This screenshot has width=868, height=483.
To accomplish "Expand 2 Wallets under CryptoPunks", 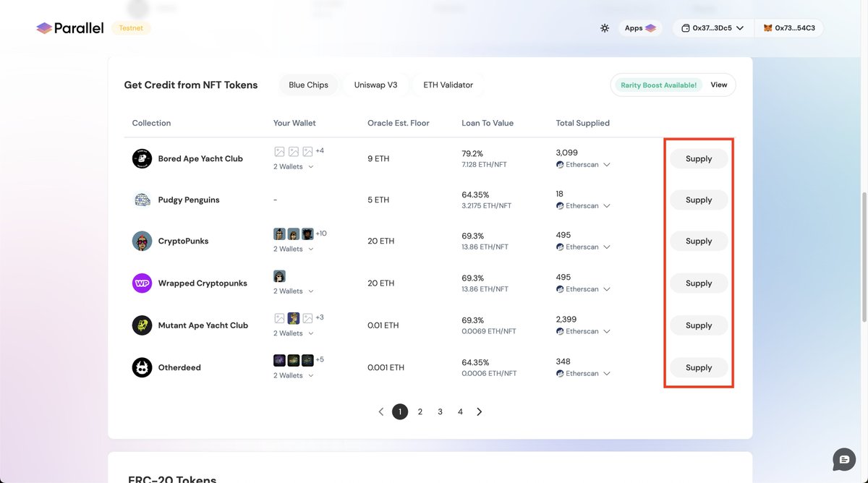I will 294,249.
